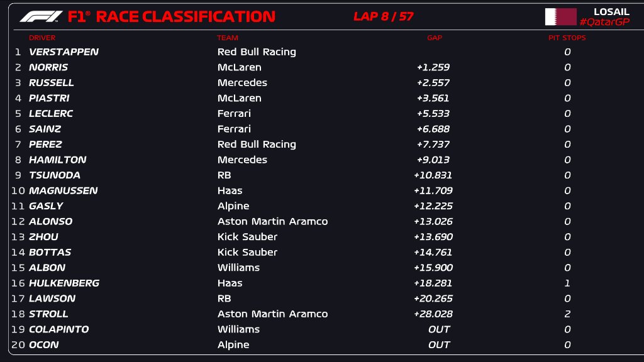644x362 pixels.
Task: Click the Qatar flag icon
Action: (560, 16)
